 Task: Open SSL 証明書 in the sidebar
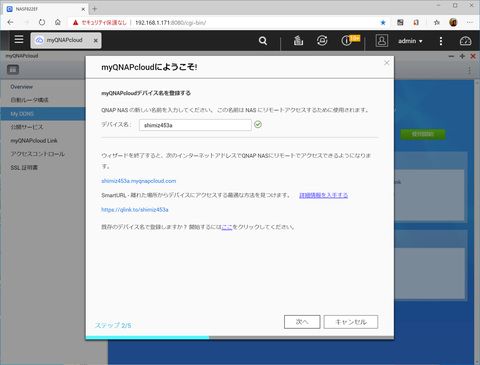[24, 167]
